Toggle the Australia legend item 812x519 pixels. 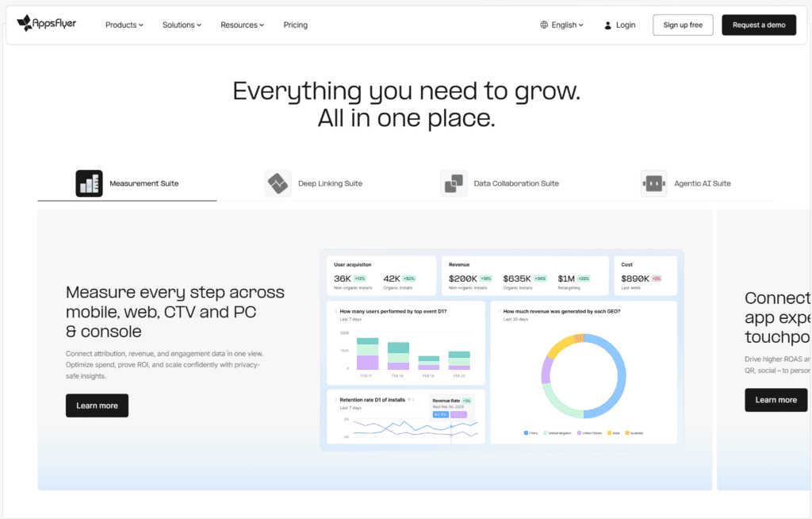pos(626,433)
